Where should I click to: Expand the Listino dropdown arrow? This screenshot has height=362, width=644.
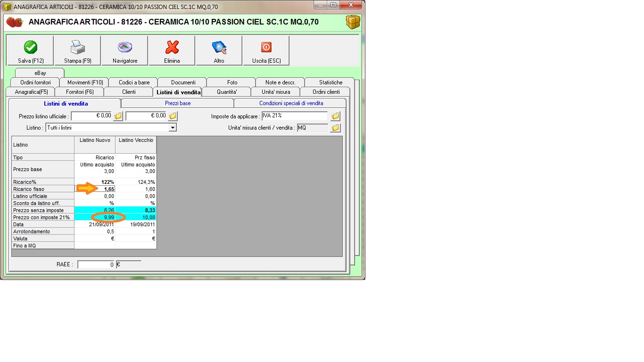point(173,128)
